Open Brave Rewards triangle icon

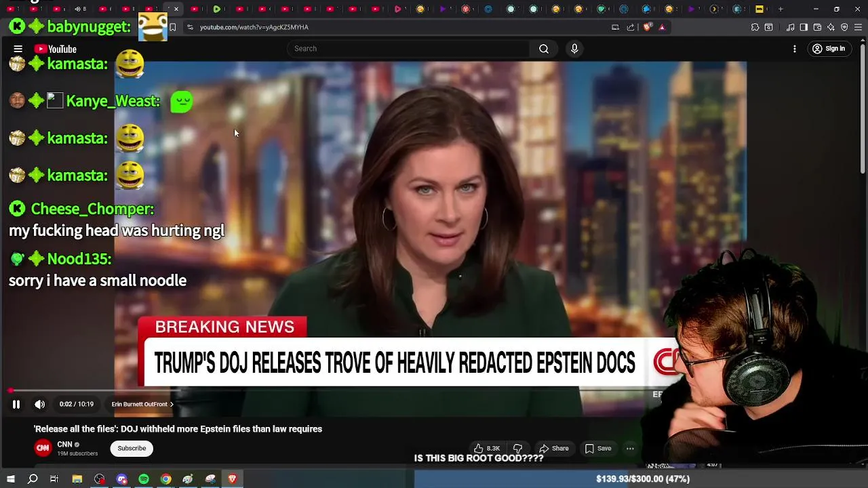(662, 27)
